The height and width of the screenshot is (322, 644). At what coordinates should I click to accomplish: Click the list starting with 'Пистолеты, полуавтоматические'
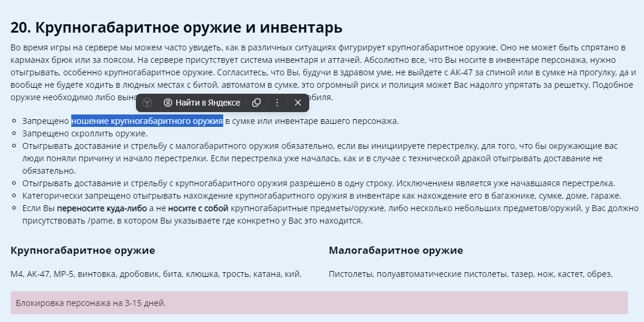pos(470,274)
